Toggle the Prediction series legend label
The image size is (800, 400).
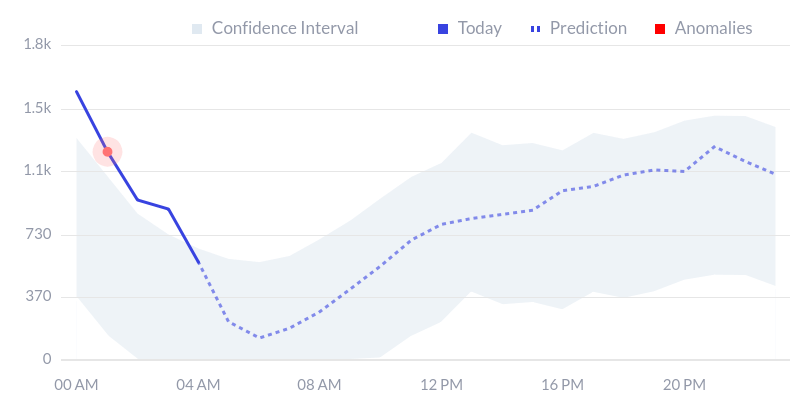(x=588, y=28)
